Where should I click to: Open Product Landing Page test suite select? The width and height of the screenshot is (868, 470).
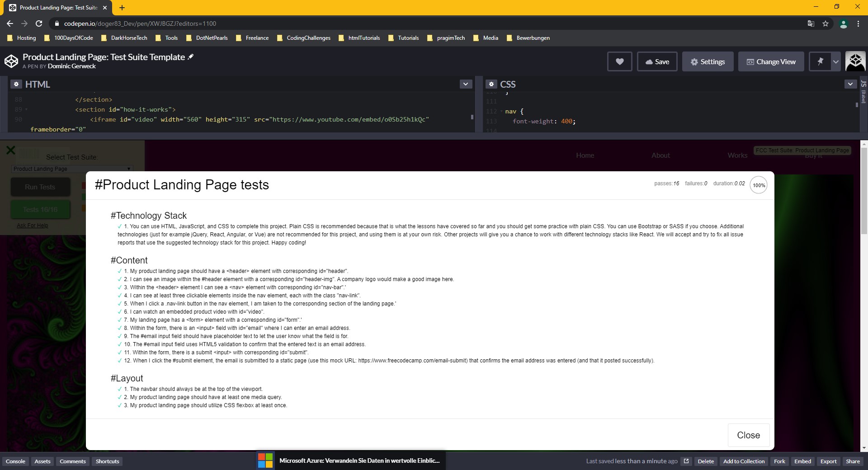click(x=72, y=169)
